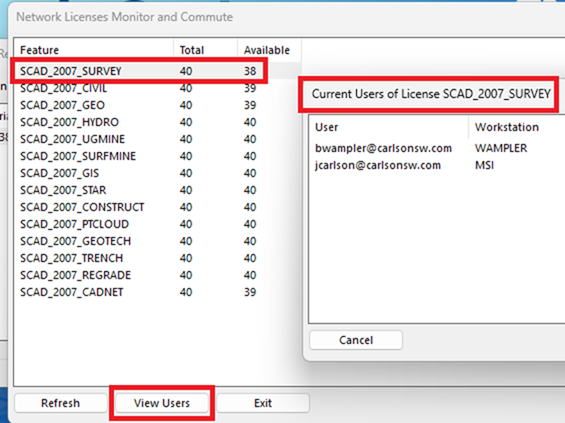Screen dimensions: 565x423
Task: Select the SCAD_2007_HYDRO feature row
Action: tap(157, 122)
